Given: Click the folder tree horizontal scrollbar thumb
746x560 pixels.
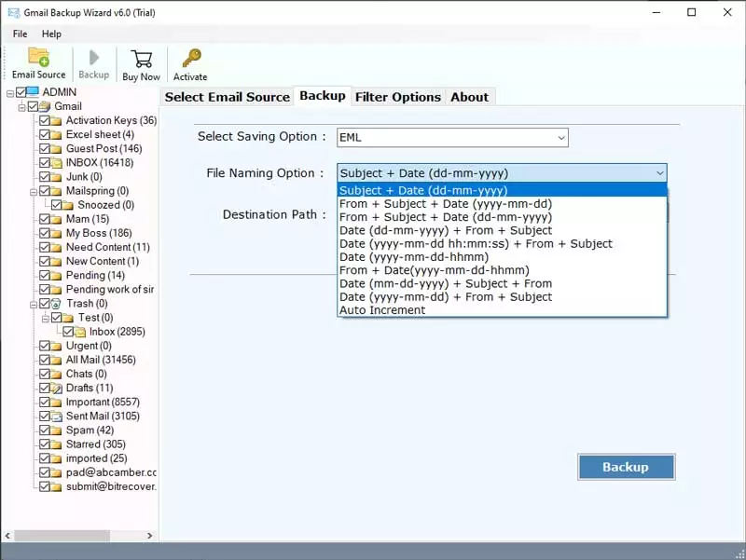Looking at the screenshot, I should pos(62,536).
